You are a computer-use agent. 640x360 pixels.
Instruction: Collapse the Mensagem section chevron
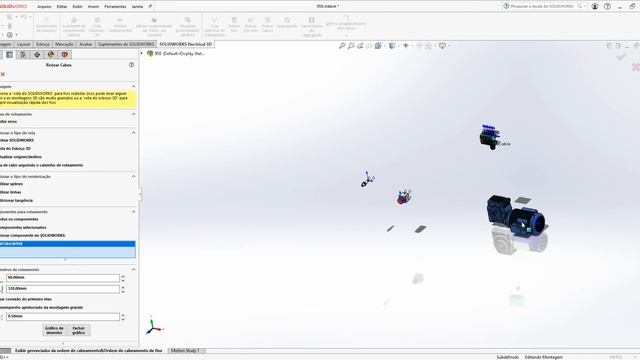click(x=133, y=87)
